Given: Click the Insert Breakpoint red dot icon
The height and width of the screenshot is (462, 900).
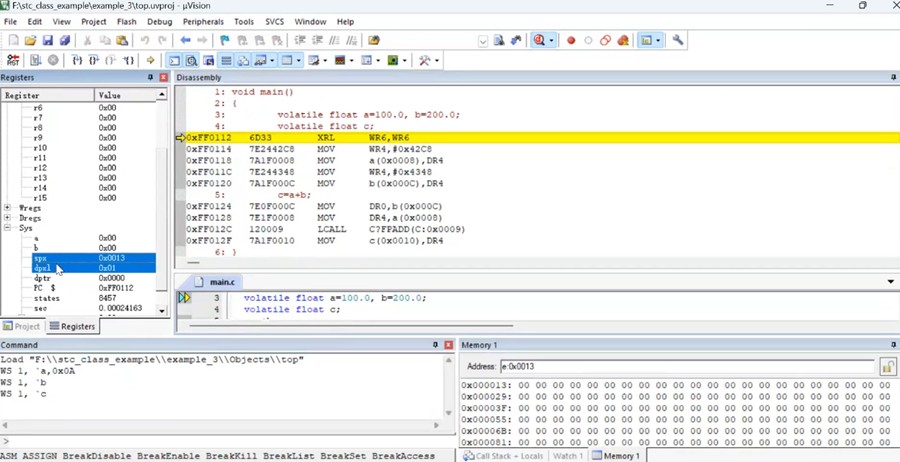Looking at the screenshot, I should click(571, 40).
